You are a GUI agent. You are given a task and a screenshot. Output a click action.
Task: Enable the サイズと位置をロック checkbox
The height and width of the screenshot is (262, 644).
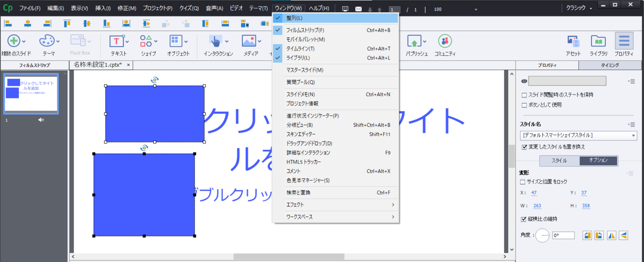pos(522,182)
